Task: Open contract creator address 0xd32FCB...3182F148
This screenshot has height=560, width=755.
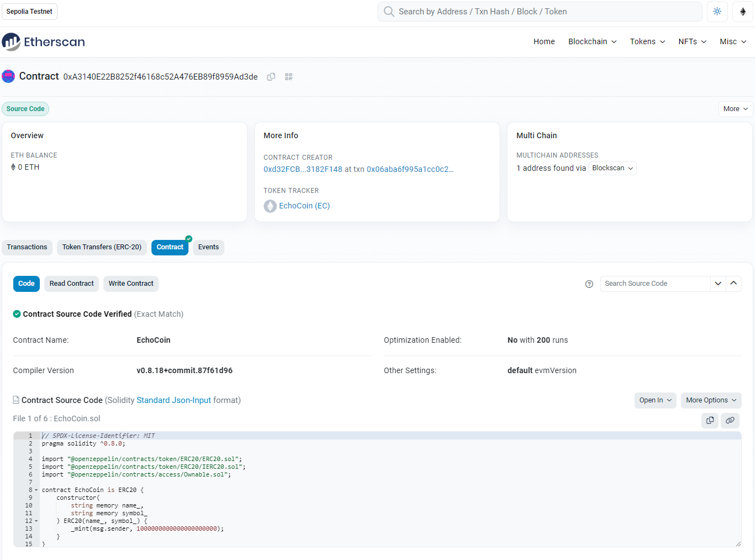Action: click(303, 169)
